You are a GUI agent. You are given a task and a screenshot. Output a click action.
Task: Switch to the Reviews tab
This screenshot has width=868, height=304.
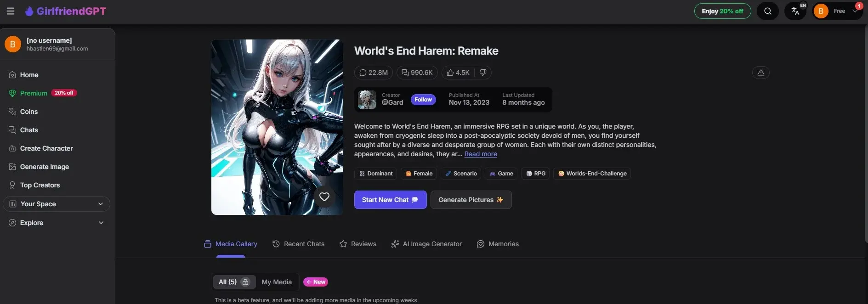coord(357,244)
